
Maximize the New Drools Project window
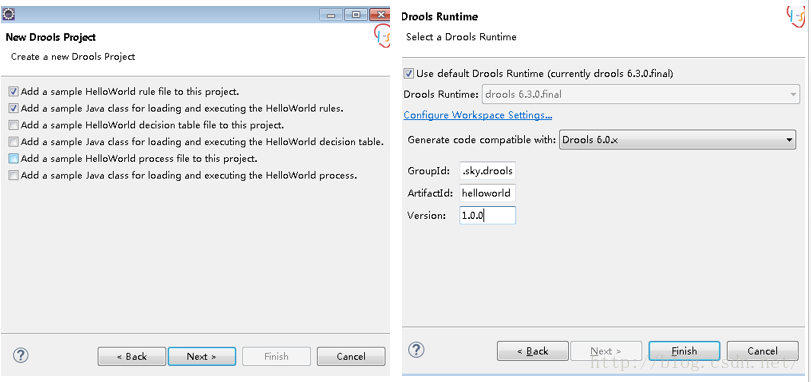356,15
